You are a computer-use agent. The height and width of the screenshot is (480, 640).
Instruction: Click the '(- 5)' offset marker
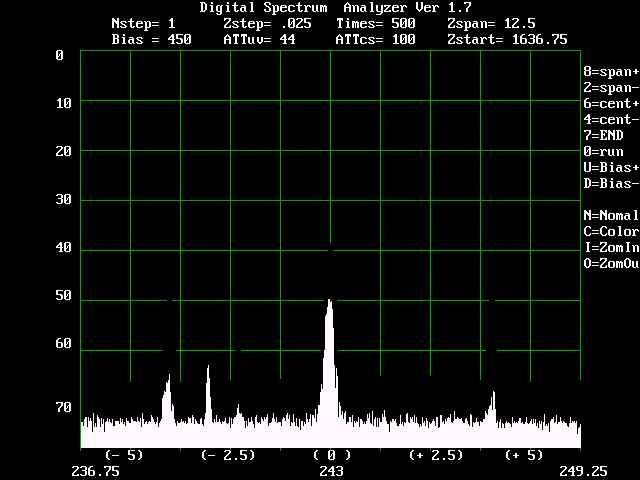(124, 455)
